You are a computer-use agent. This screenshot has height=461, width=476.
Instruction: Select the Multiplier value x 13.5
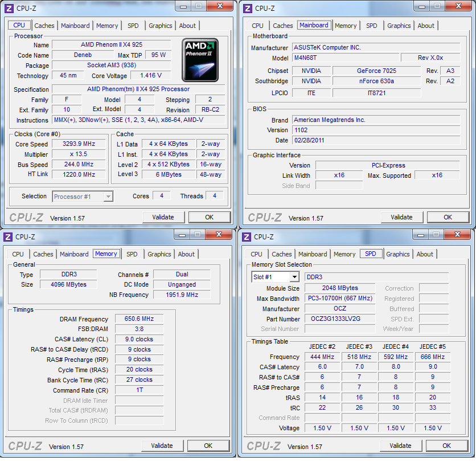click(79, 154)
